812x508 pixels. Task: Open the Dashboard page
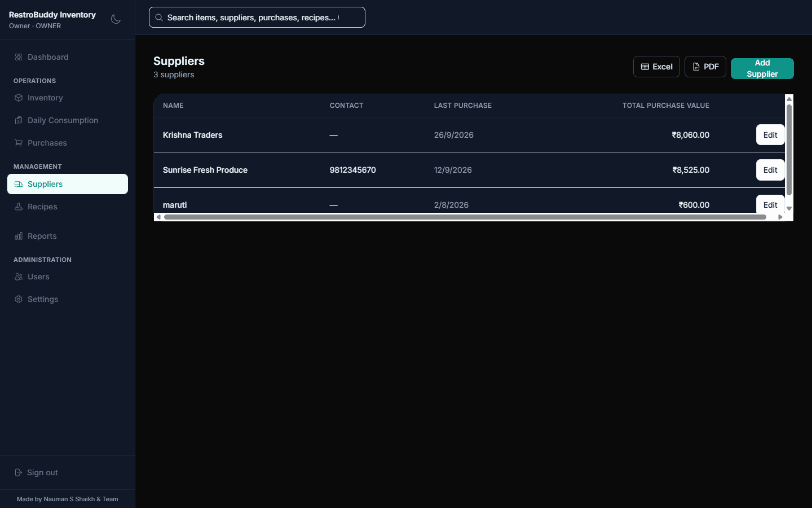pyautogui.click(x=68, y=57)
